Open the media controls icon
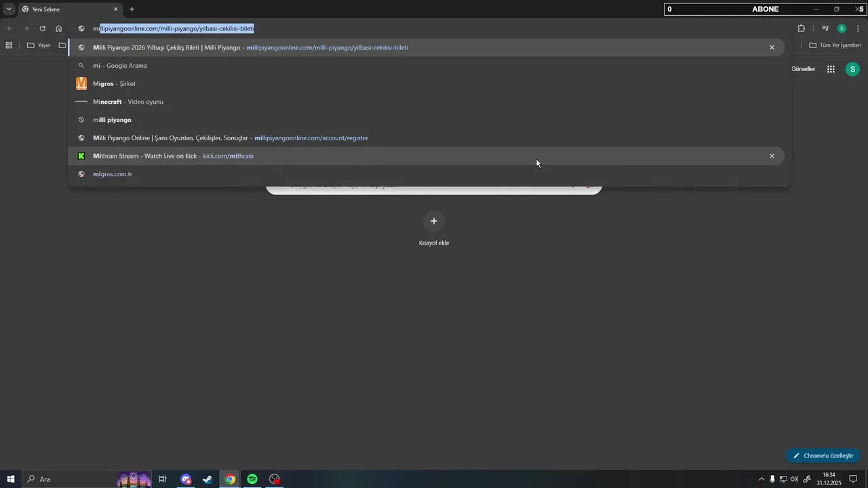 [825, 28]
